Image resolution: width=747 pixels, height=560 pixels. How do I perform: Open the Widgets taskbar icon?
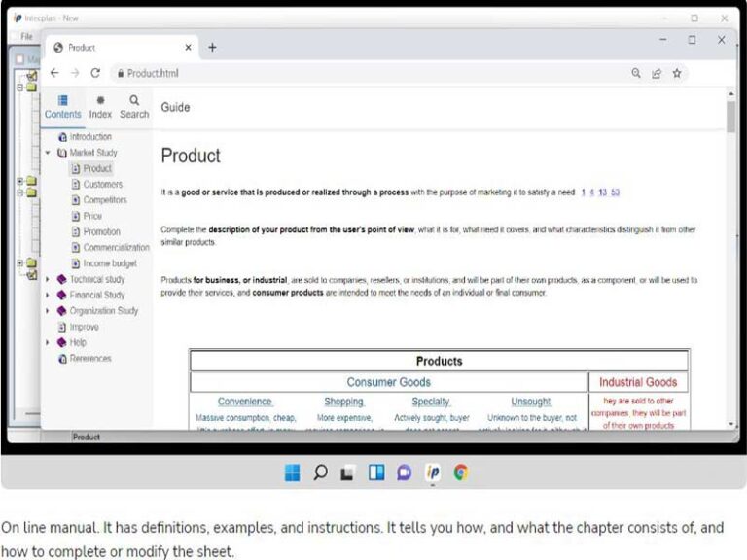(x=376, y=472)
